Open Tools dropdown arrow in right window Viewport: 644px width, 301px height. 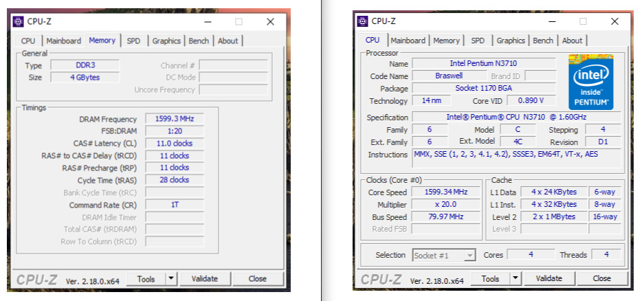(515, 278)
